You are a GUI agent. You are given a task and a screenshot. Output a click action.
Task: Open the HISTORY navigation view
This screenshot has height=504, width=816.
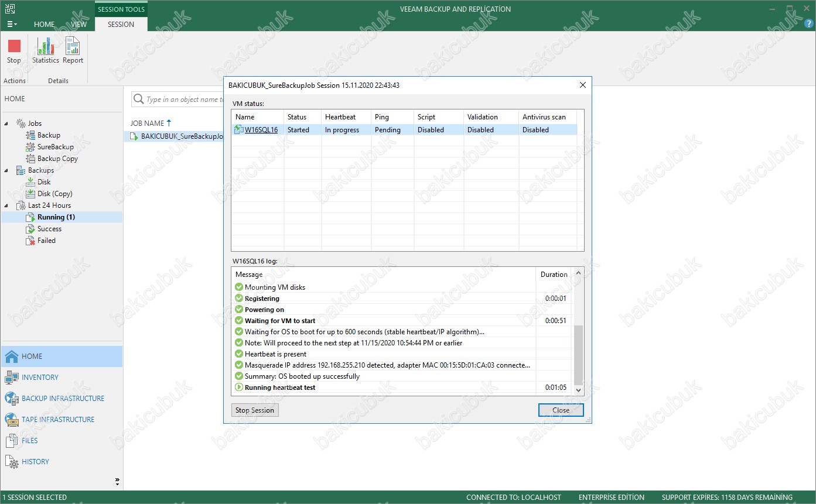[x=62, y=462]
